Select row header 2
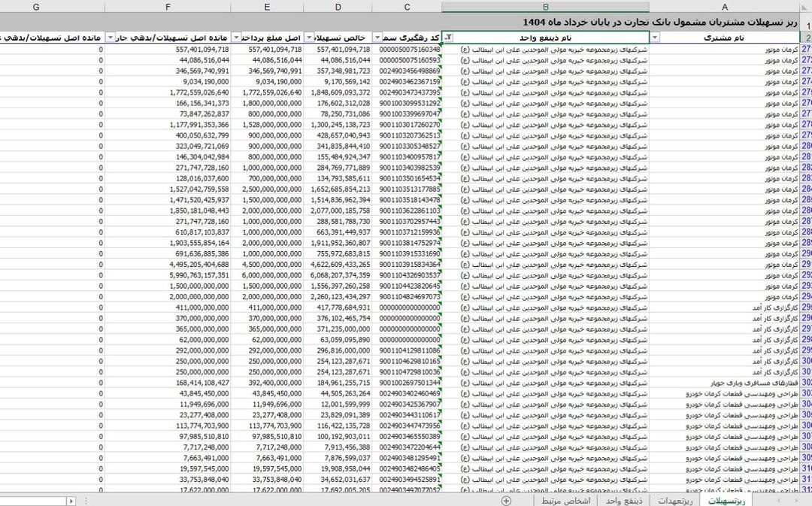812x506 pixels. pos(806,38)
